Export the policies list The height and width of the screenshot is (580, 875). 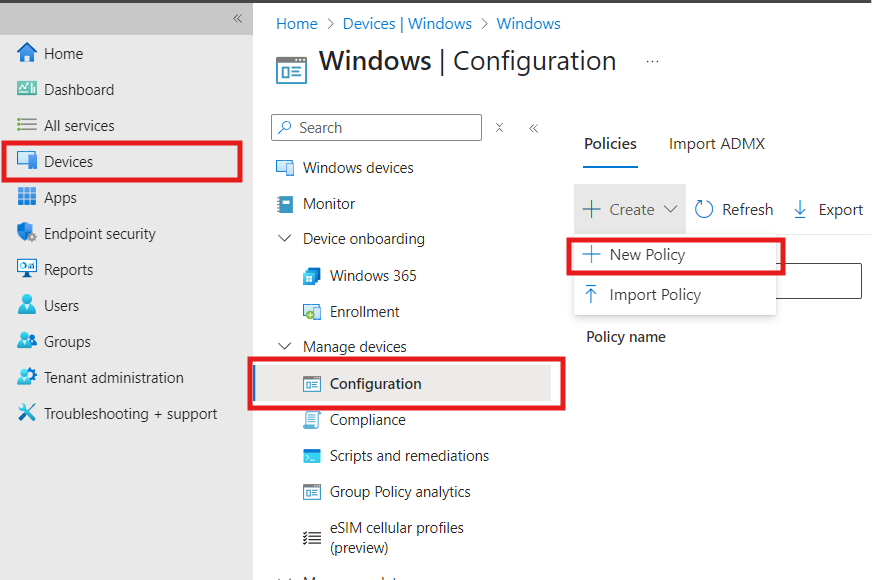(828, 210)
